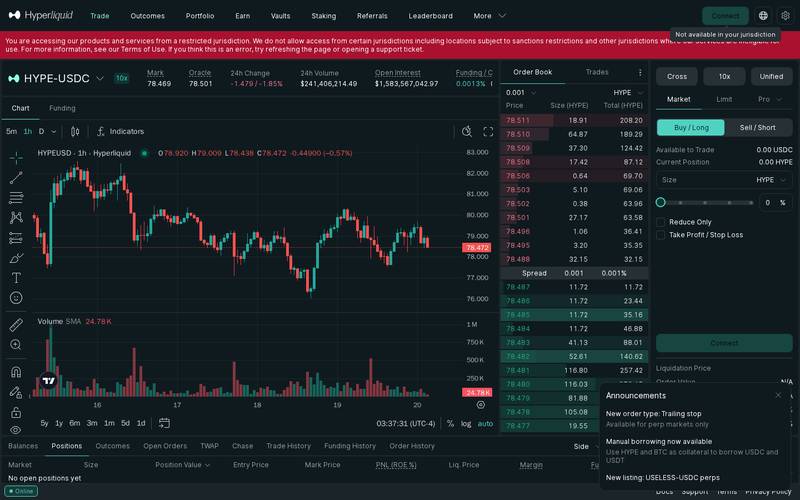
Task: Switch the chart to fullscreen mode
Action: [488, 132]
